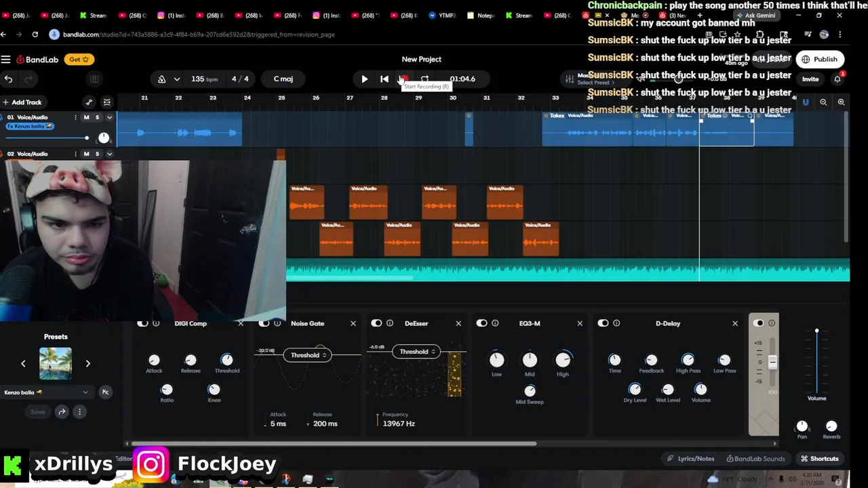
Task: Show Noise Gate info icon
Action: coord(277,324)
